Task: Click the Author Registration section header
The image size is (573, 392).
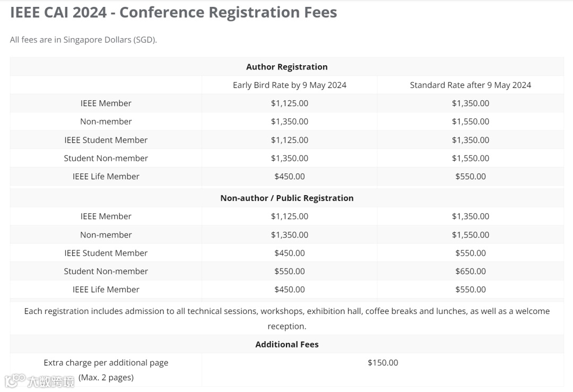Action: click(x=286, y=67)
